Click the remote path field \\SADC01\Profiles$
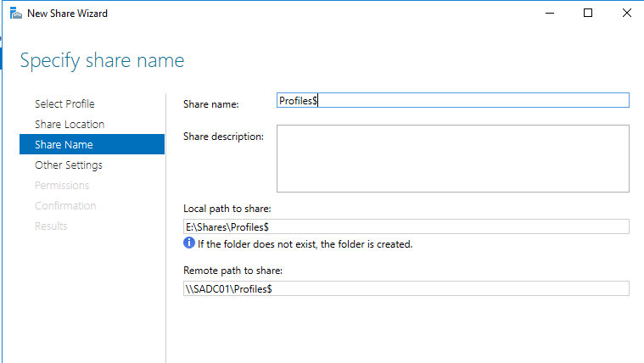The image size is (644, 363). coord(406,288)
